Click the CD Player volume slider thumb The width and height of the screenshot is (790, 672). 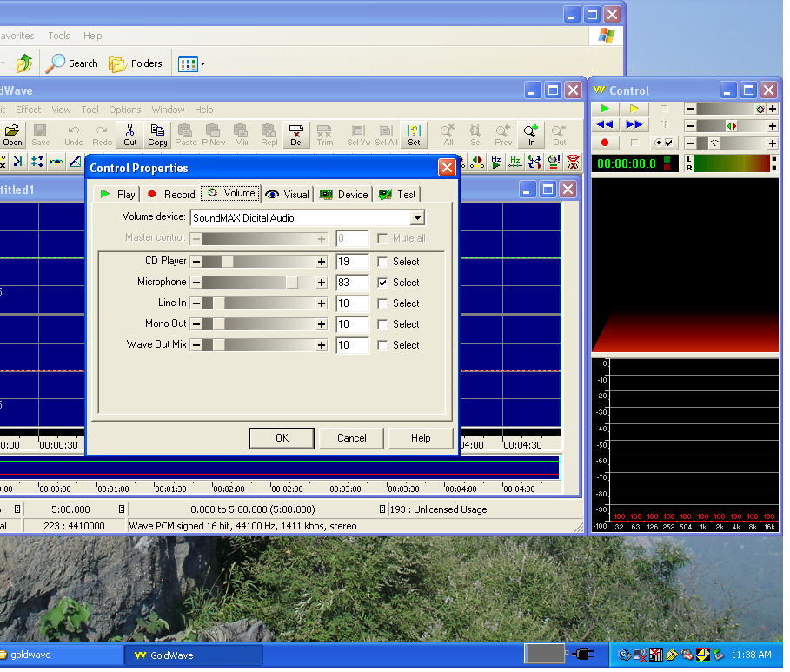(x=228, y=262)
